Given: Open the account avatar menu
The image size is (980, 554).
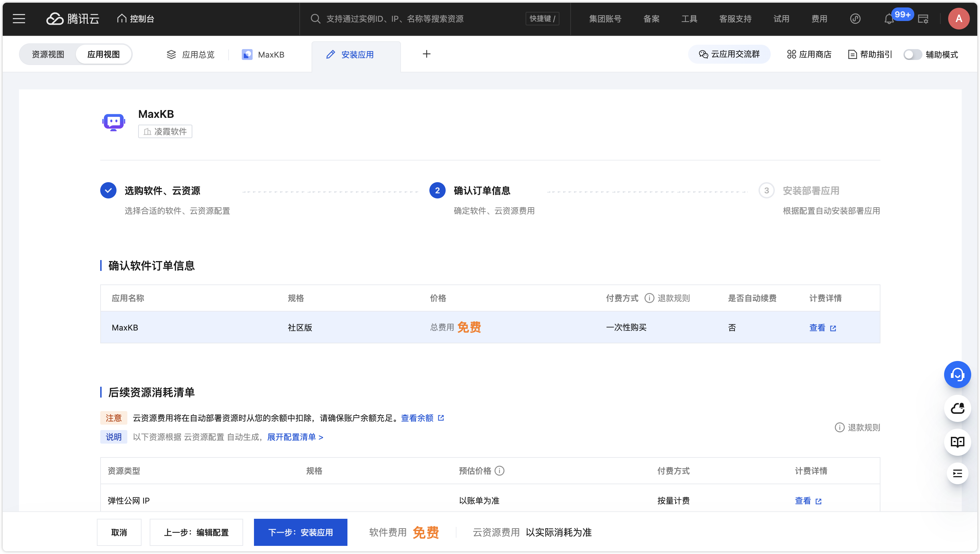Looking at the screenshot, I should click(x=959, y=19).
